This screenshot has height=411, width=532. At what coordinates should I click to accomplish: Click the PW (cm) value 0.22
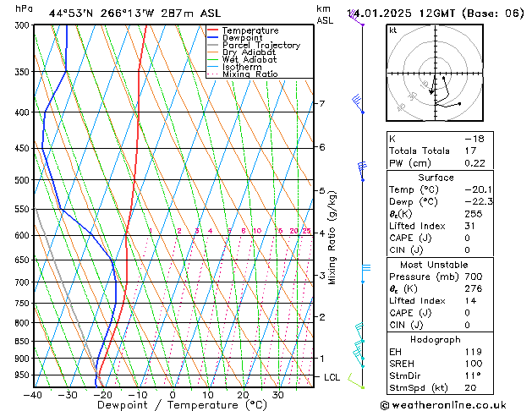pyautogui.click(x=474, y=163)
